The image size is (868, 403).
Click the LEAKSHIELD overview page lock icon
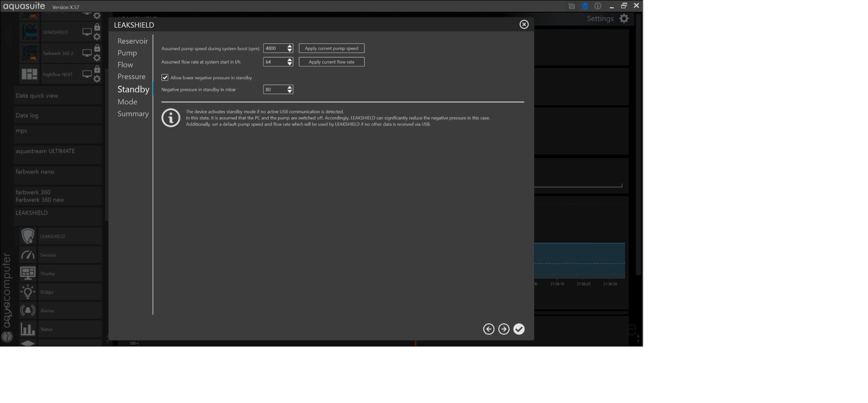click(x=97, y=27)
